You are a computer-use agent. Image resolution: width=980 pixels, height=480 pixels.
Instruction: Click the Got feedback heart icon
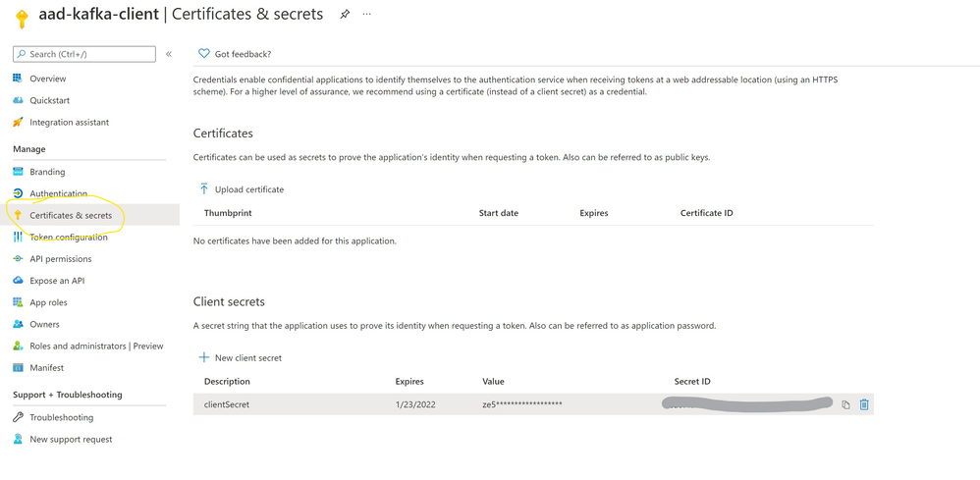coord(204,54)
